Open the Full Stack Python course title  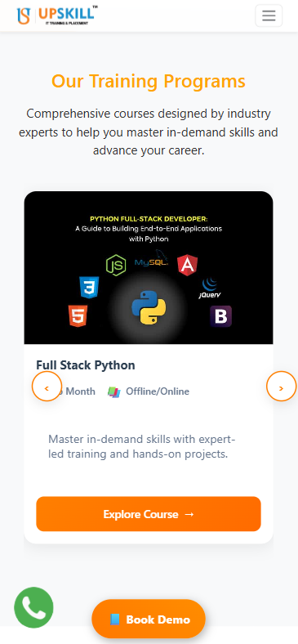pyautogui.click(x=86, y=365)
